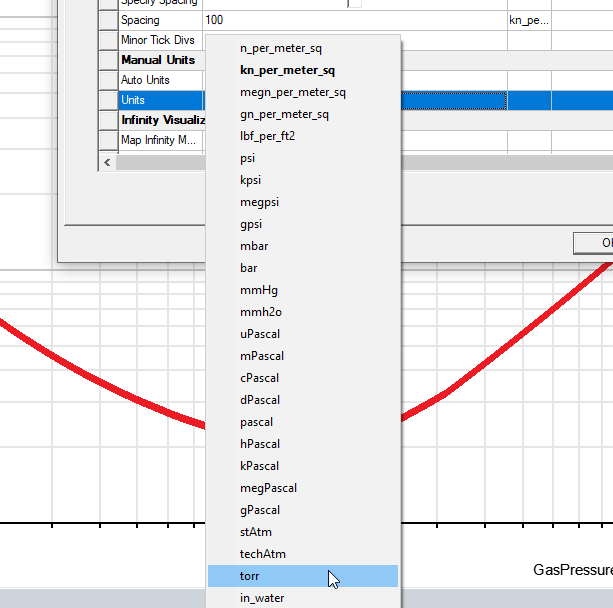Screen dimensions: 613x608
Task: Pick mmHg unit
Action: point(303,291)
